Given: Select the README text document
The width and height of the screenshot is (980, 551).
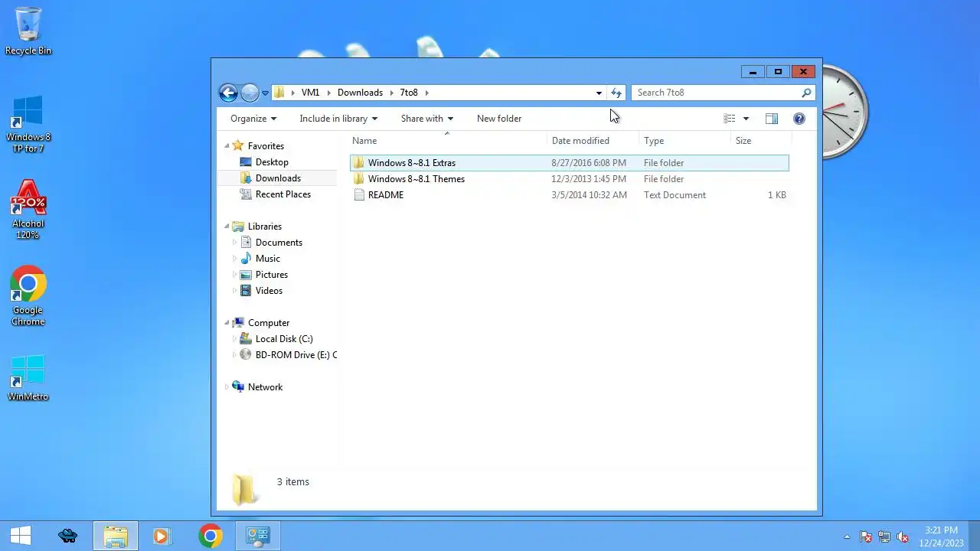Looking at the screenshot, I should 569,195.
